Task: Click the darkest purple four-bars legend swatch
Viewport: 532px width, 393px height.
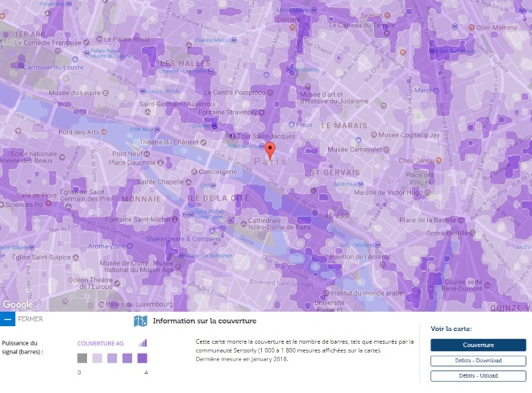Action: coord(142,358)
